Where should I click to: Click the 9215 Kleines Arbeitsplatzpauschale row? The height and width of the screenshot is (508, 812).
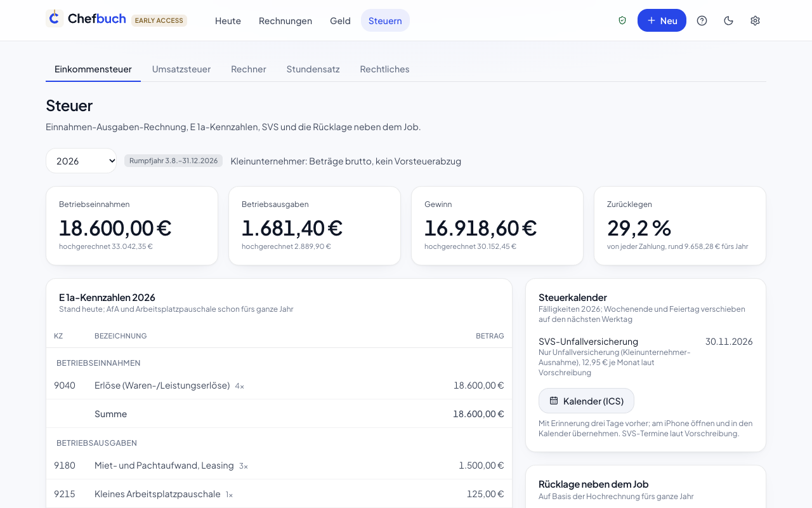click(x=279, y=494)
